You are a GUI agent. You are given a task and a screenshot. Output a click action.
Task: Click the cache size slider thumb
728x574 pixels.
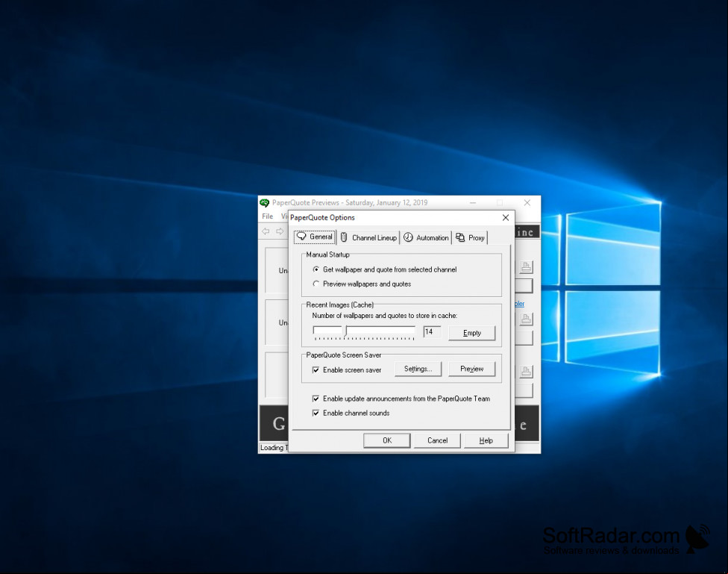pos(345,331)
